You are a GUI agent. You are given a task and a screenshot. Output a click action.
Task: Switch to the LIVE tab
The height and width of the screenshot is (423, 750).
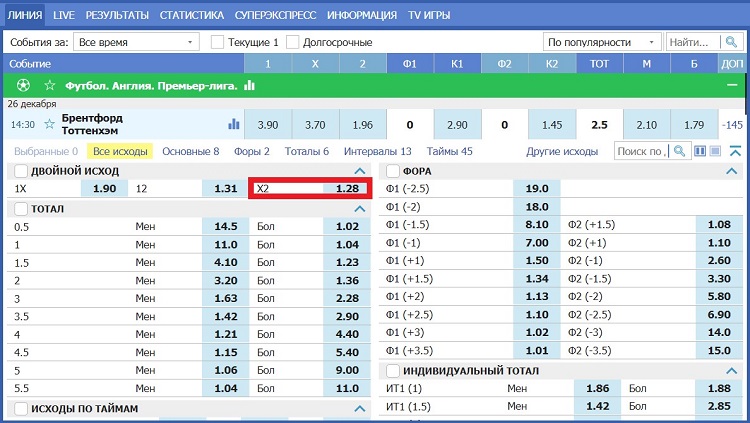pyautogui.click(x=64, y=15)
